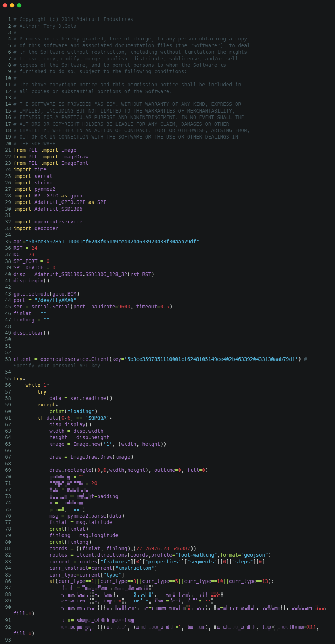The width and height of the screenshot is (335, 644).
Task: Click 'import Adafruit_SSD1306' on line 30
Action: pyautogui.click(x=48, y=209)
